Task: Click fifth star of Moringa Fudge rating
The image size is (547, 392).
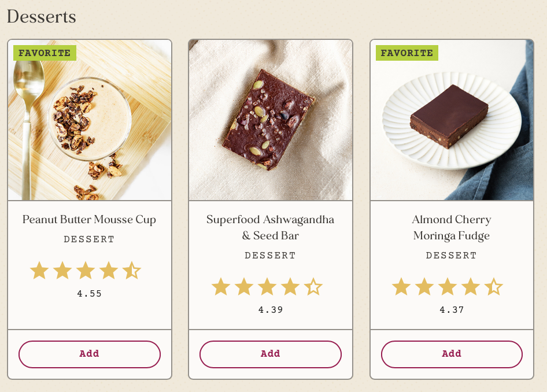Action: [x=494, y=287]
